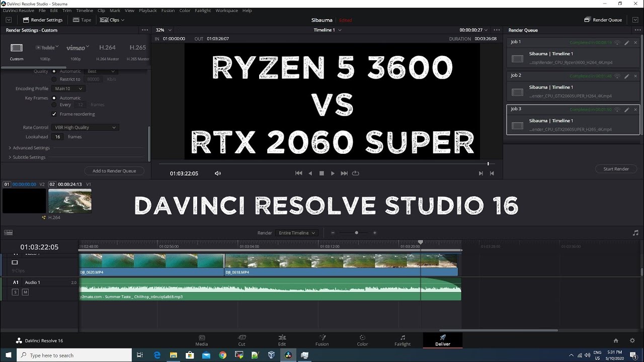Click the Start Render button

coord(616,169)
